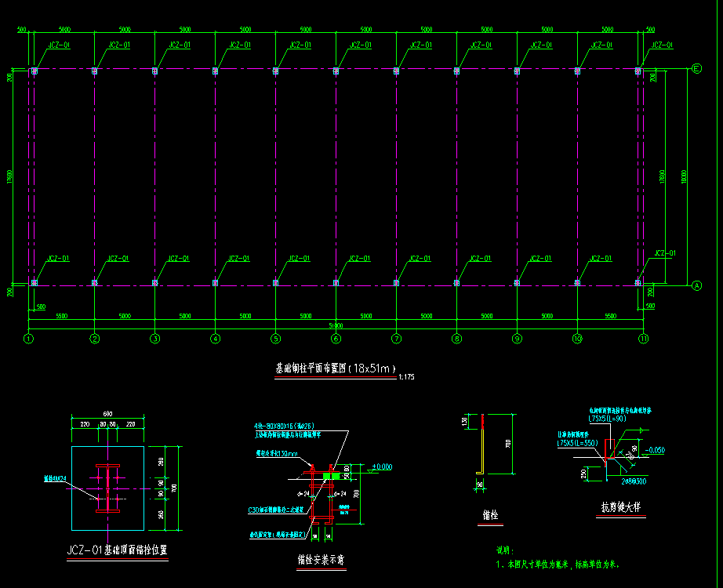Click grid axis bubble 9
723x588 pixels.
click(518, 339)
